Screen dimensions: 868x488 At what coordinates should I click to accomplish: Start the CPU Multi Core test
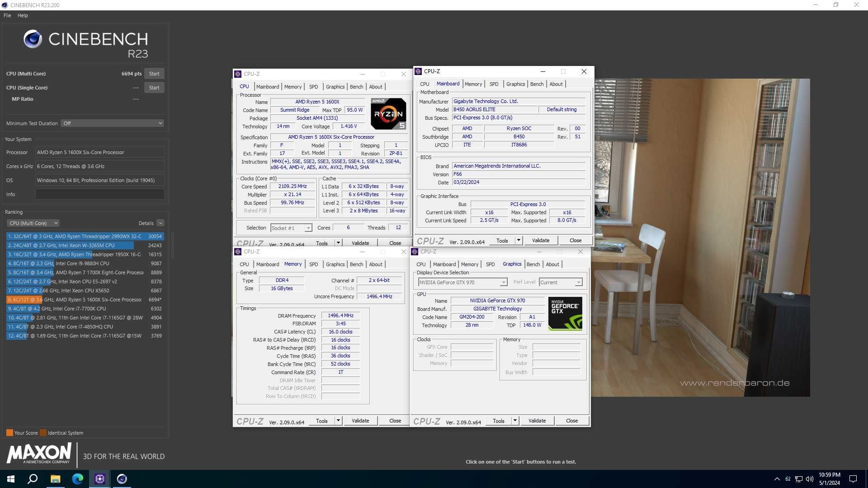point(154,74)
